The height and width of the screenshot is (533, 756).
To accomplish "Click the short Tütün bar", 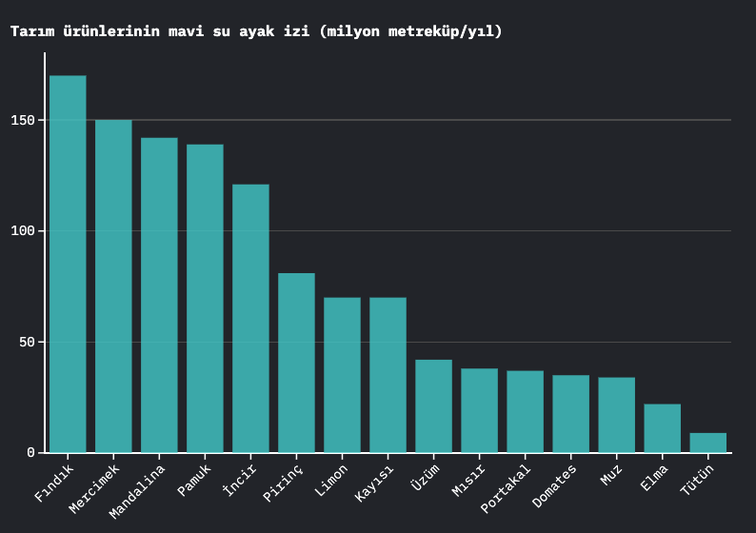I will click(707, 443).
